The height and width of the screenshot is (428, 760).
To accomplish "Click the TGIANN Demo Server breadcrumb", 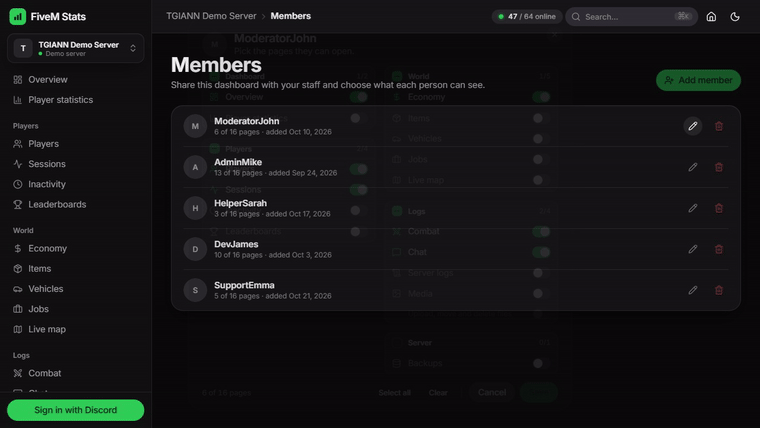I will pyautogui.click(x=211, y=16).
